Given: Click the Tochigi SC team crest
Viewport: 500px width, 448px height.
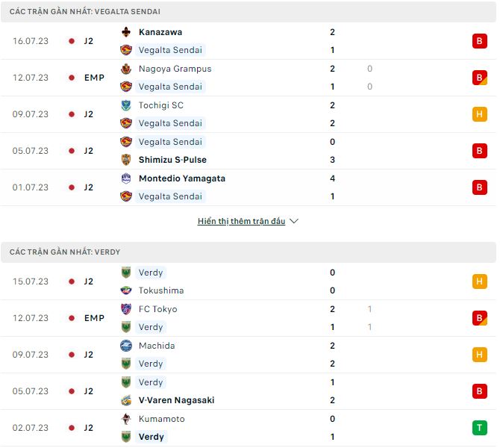Looking at the screenshot, I should tap(126, 105).
